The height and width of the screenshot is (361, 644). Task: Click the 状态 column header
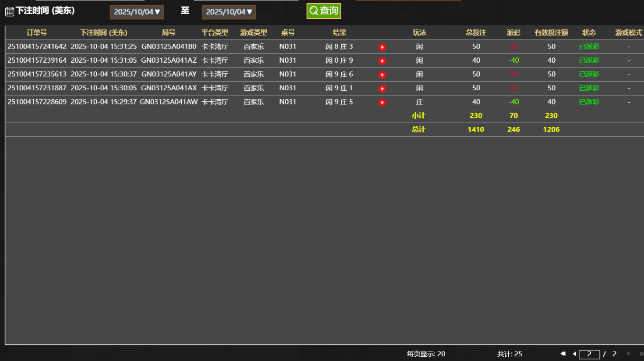click(x=589, y=33)
